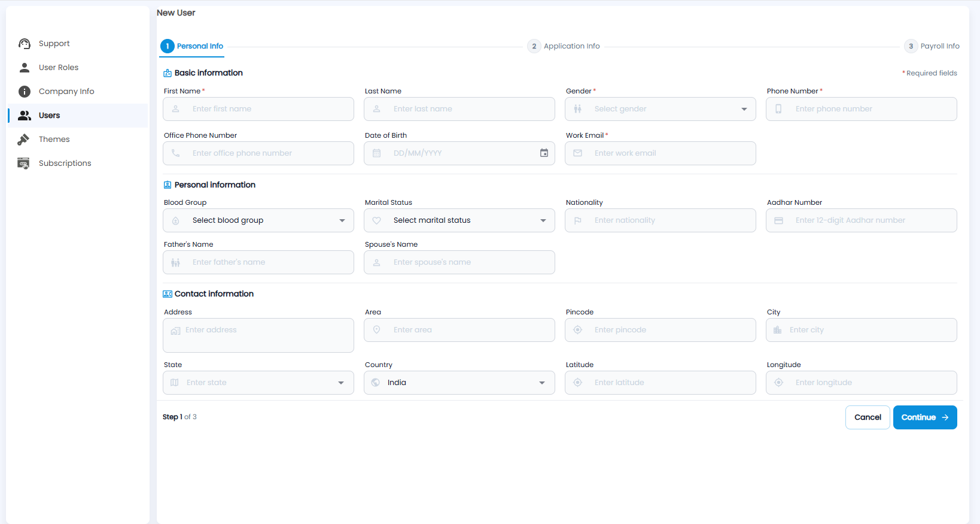
Task: Click the building icon in City field
Action: (x=777, y=330)
